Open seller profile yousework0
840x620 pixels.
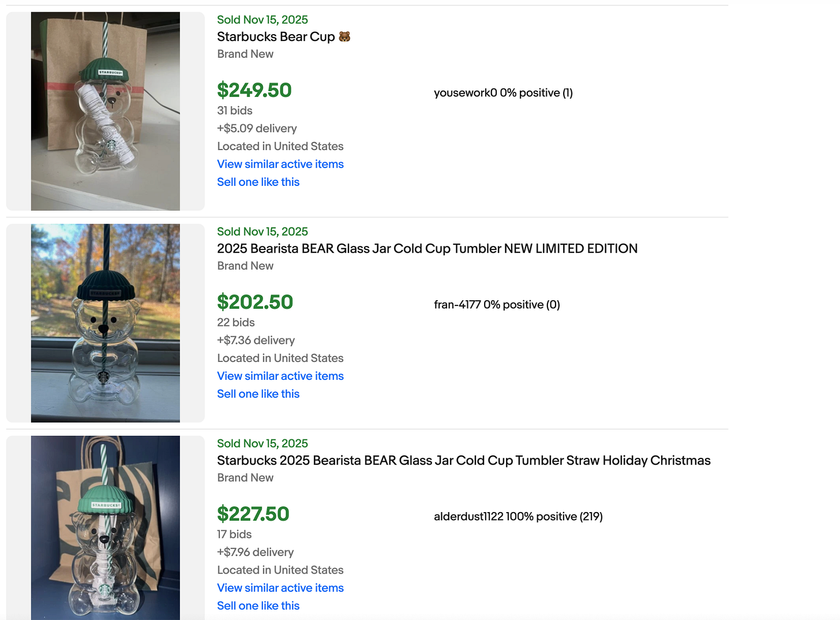point(502,92)
